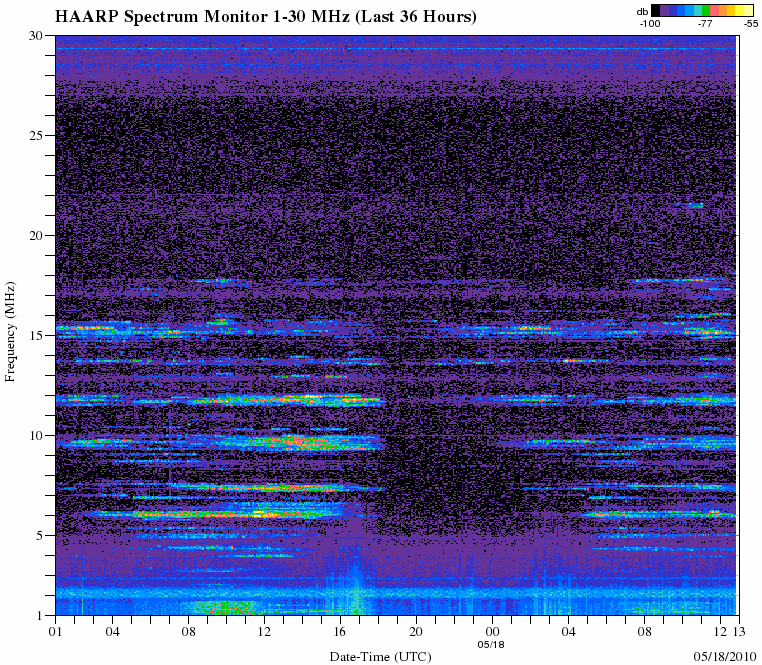The height and width of the screenshot is (665, 762).
Task: Click the -77 value under the color scale
Action: pos(705,23)
